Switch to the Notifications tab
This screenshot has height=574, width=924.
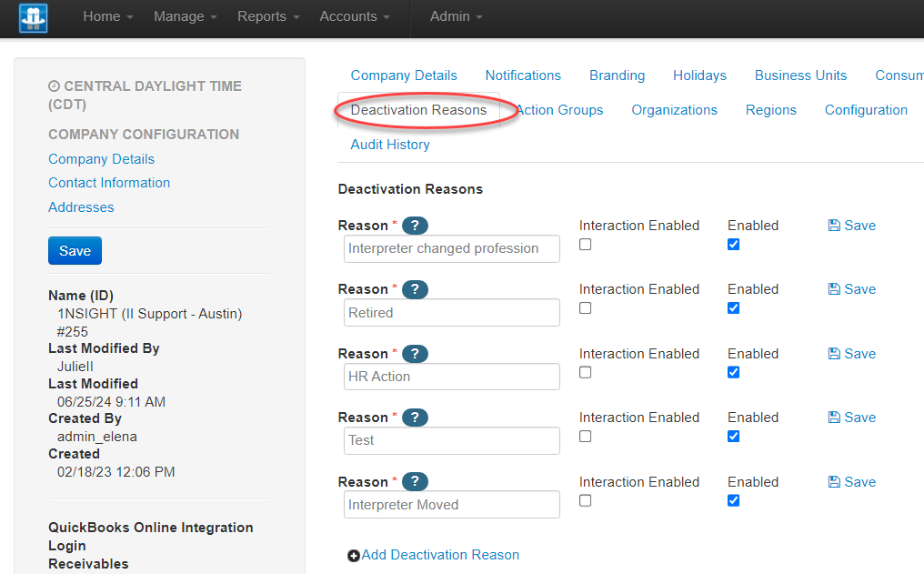pyautogui.click(x=523, y=76)
